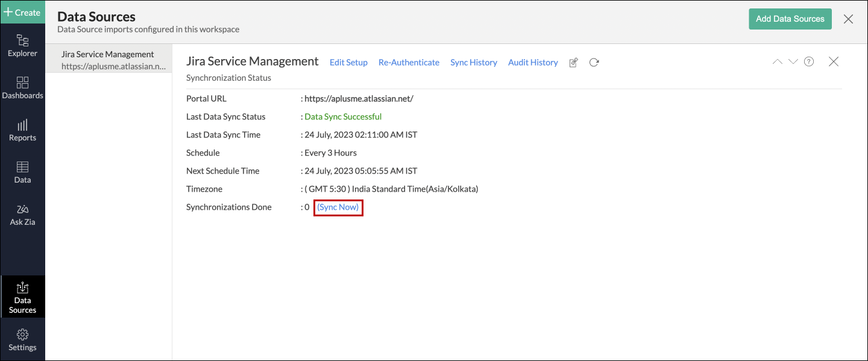
Task: Click the Add Data Sources button
Action: [790, 19]
